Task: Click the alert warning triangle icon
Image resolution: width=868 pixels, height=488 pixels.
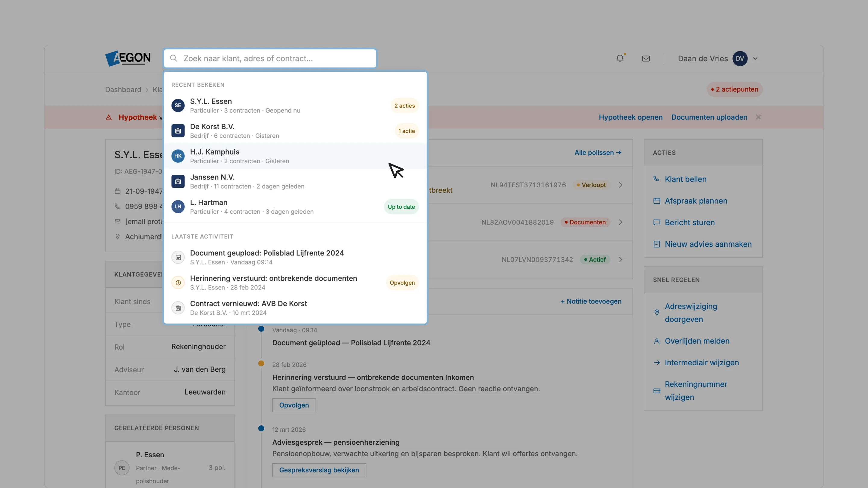Action: tap(109, 117)
